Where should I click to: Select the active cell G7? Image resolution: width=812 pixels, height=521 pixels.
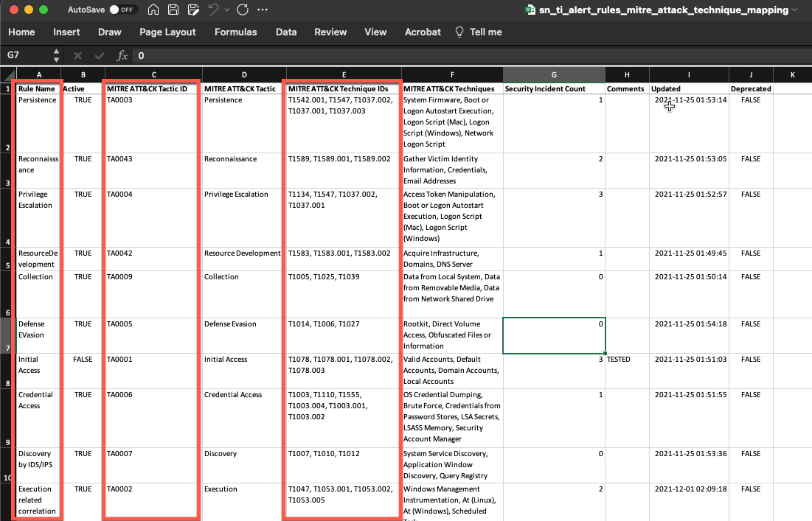click(554, 336)
